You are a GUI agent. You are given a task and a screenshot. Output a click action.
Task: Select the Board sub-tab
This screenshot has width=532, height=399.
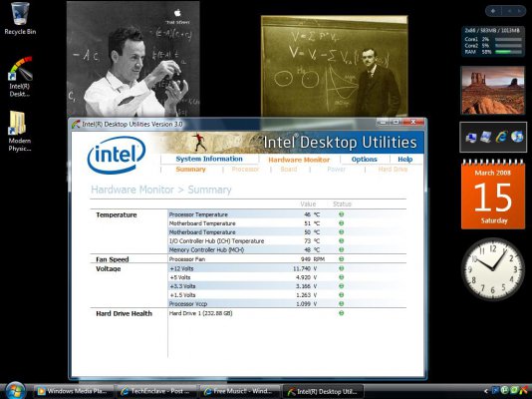(289, 170)
